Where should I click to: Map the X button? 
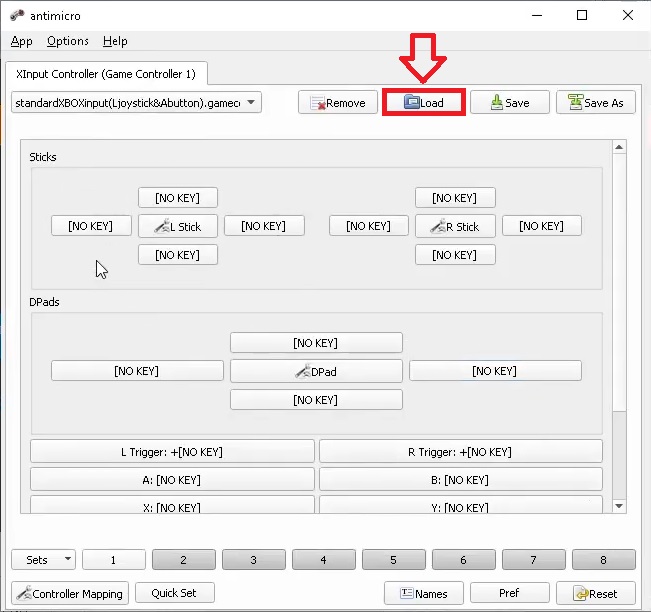click(x=172, y=505)
